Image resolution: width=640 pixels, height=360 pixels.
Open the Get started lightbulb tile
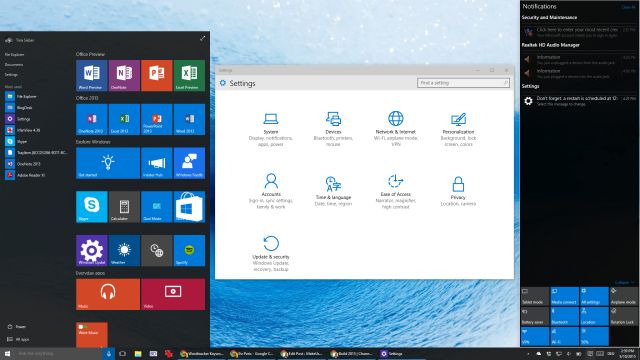108,163
